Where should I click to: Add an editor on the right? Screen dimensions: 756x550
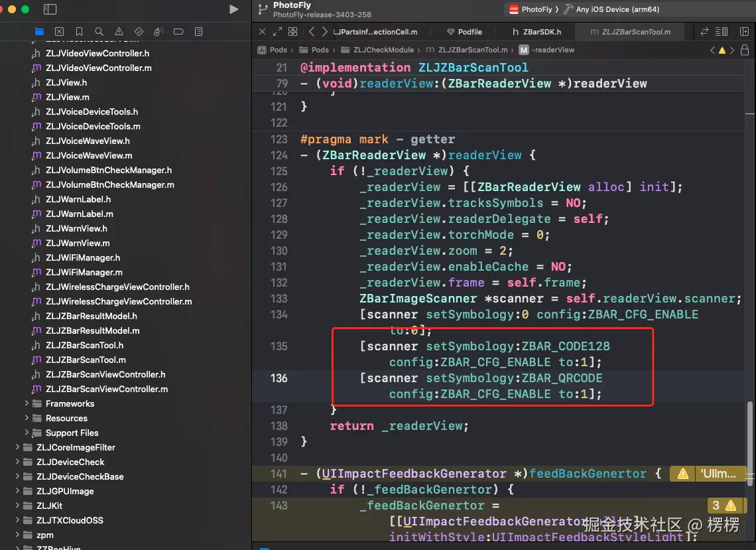744,32
